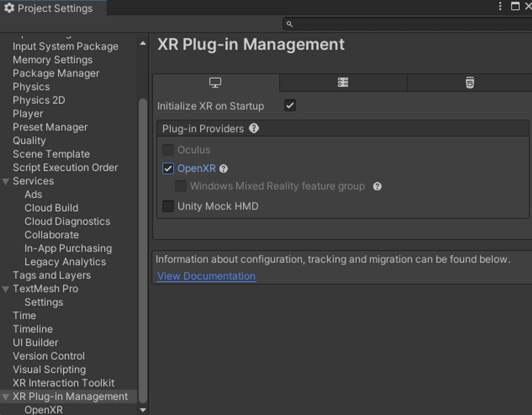
Task: Select XR Plug-in Management in sidebar
Action: click(x=70, y=396)
